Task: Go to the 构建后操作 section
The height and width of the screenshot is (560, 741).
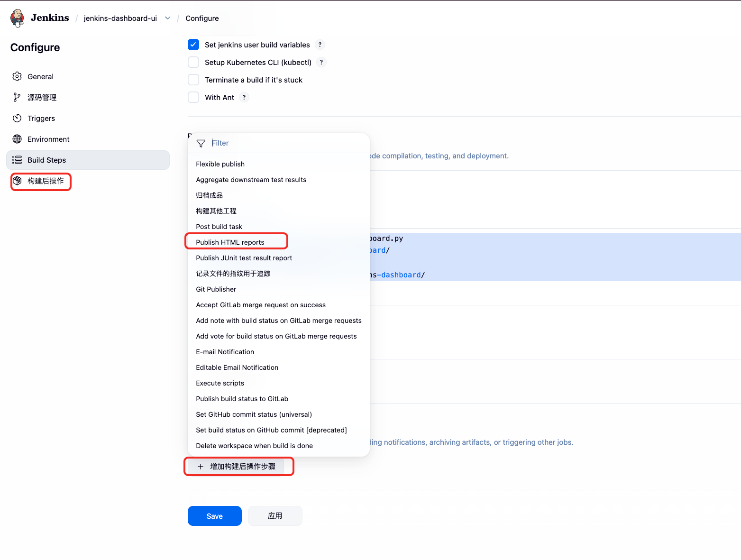Action: [x=88, y=181]
